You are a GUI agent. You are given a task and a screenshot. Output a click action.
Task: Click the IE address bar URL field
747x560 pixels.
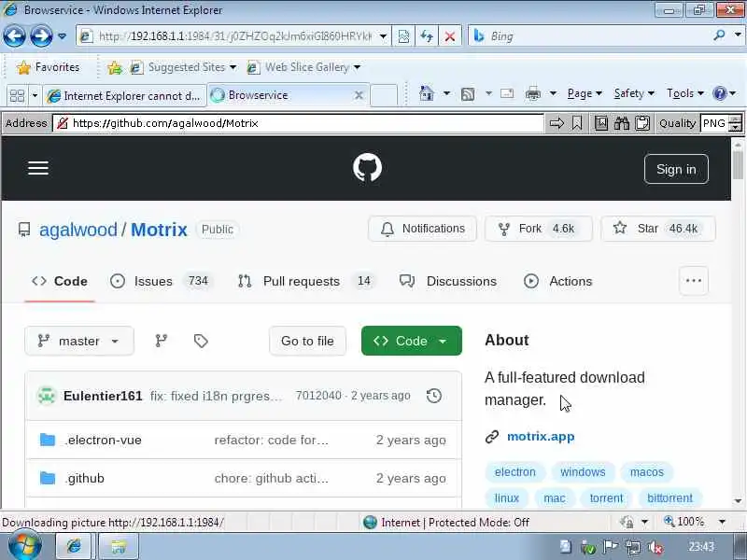pos(233,36)
